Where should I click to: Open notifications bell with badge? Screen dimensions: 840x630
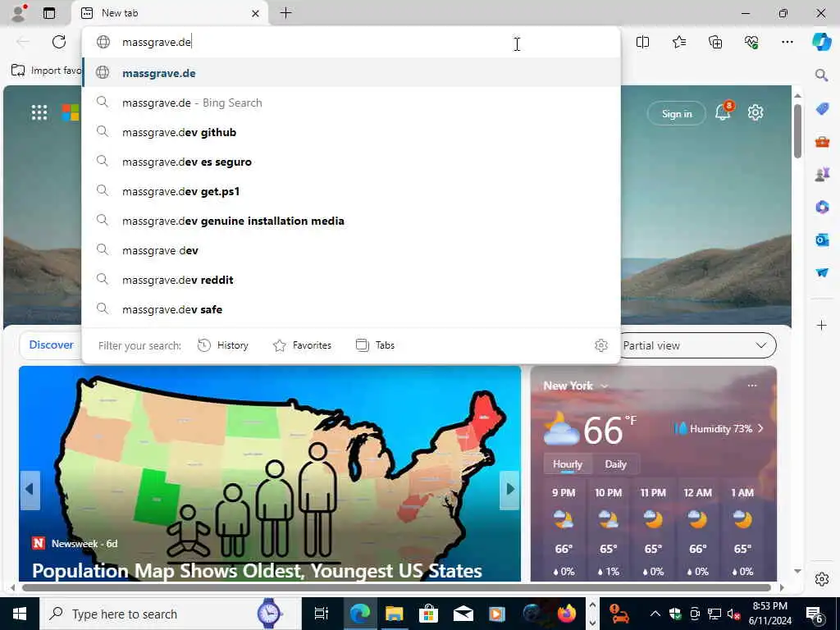(x=724, y=112)
